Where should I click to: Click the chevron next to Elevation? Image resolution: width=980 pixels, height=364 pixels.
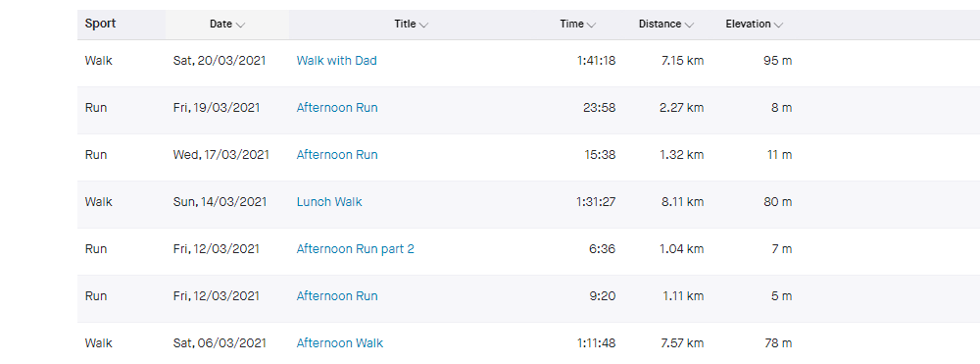coord(779,25)
